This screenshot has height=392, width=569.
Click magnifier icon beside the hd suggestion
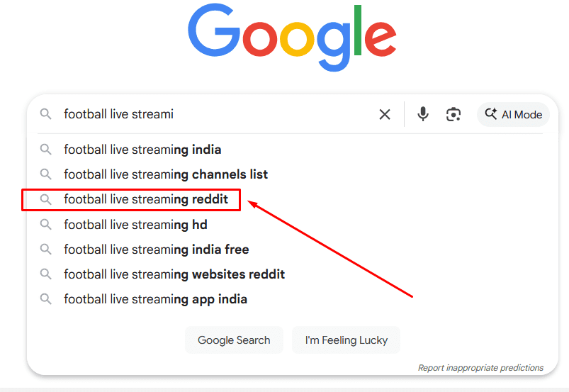tap(46, 224)
